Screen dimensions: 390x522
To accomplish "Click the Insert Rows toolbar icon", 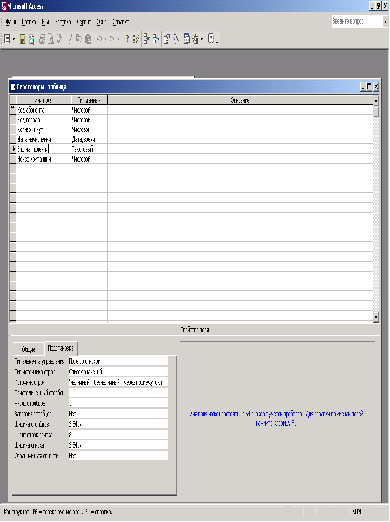I will [x=147, y=39].
